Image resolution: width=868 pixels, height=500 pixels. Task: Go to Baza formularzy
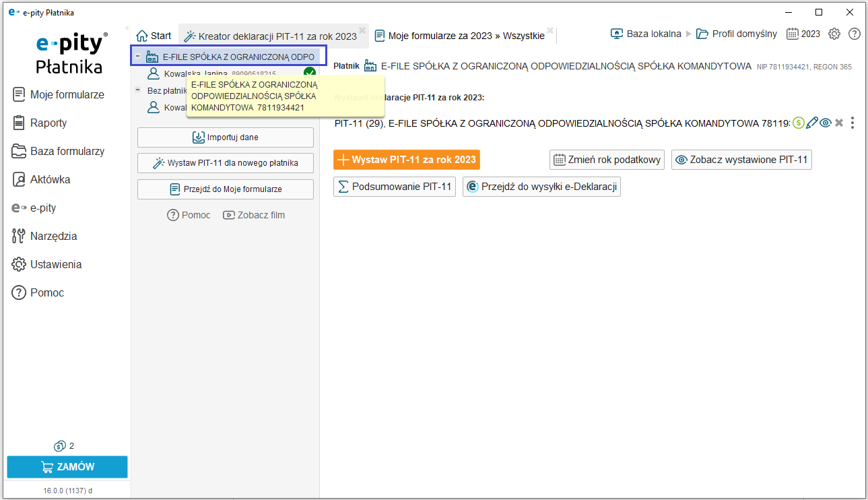(x=58, y=152)
